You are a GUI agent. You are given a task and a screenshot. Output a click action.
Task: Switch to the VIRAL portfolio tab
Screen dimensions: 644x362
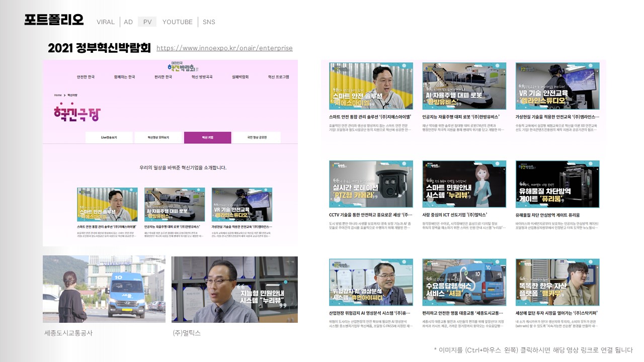tap(106, 22)
